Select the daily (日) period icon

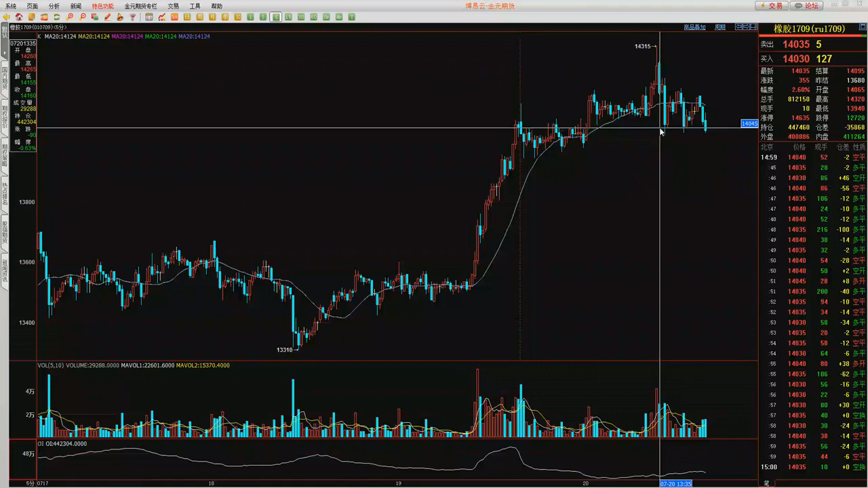pos(188,17)
